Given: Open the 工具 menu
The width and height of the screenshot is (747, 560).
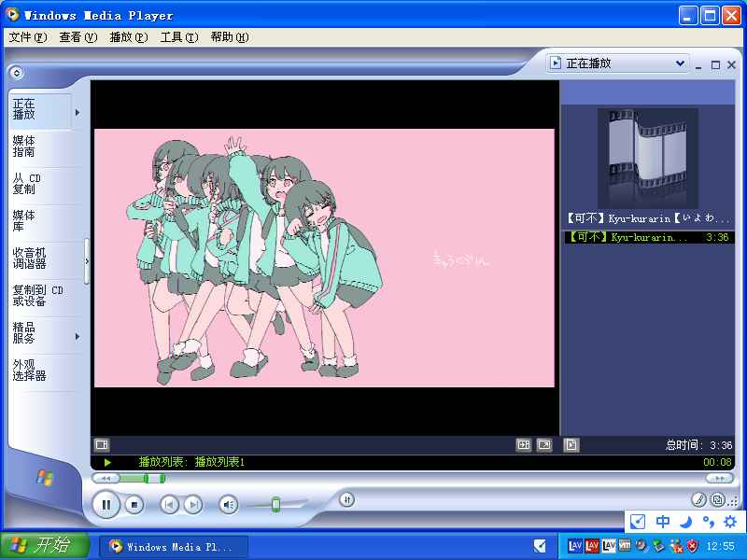Looking at the screenshot, I should click(178, 37).
